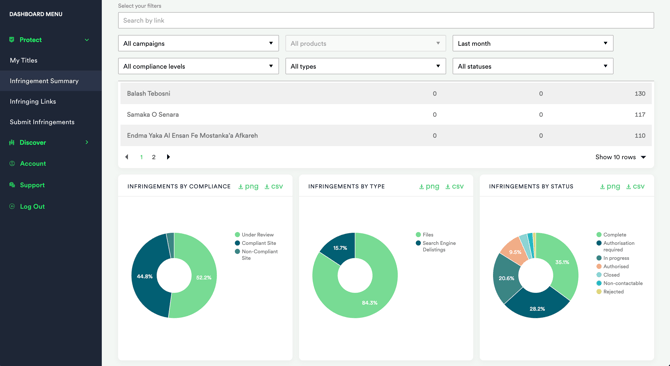Download Infringements by Compliance as png

pos(248,186)
